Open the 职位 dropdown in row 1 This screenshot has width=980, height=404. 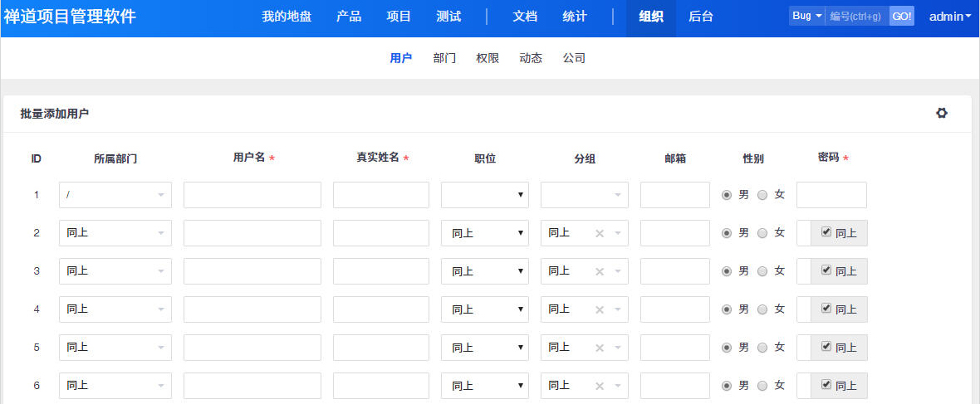pos(484,195)
